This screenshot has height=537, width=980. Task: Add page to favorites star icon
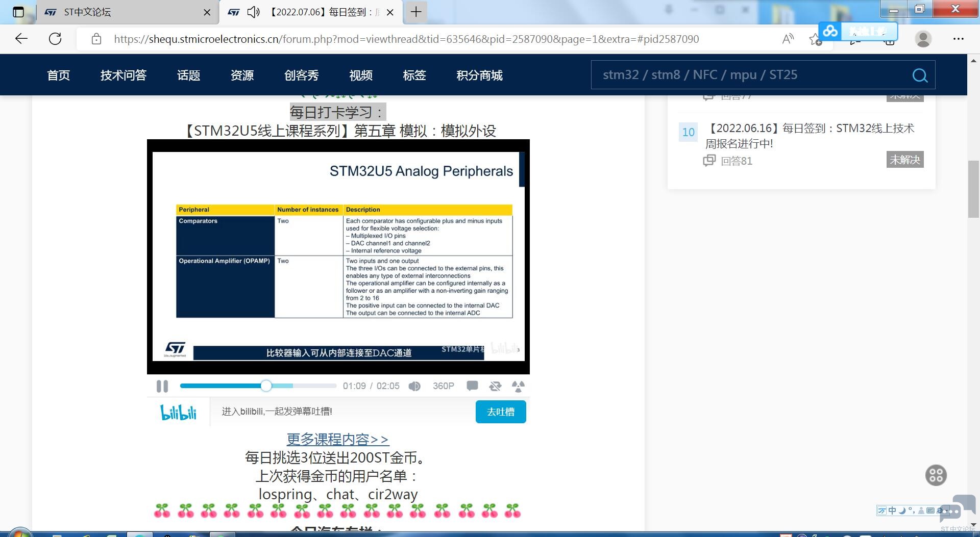pyautogui.click(x=815, y=39)
